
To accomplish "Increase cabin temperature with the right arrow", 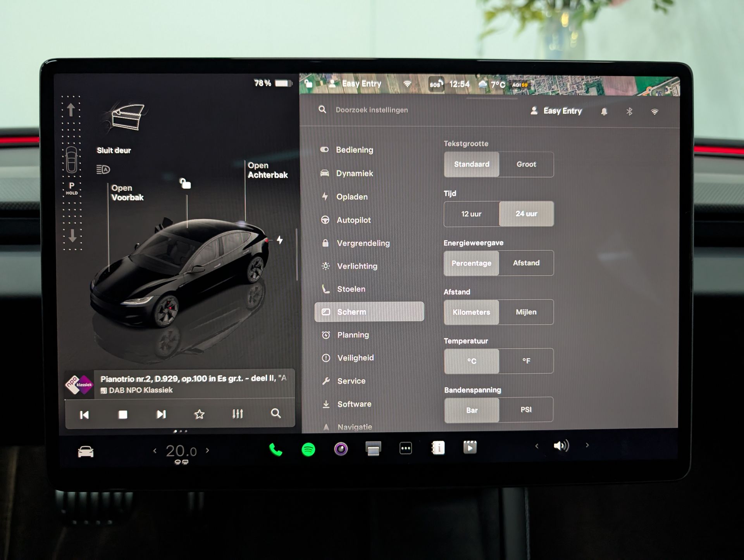I will pos(208,450).
